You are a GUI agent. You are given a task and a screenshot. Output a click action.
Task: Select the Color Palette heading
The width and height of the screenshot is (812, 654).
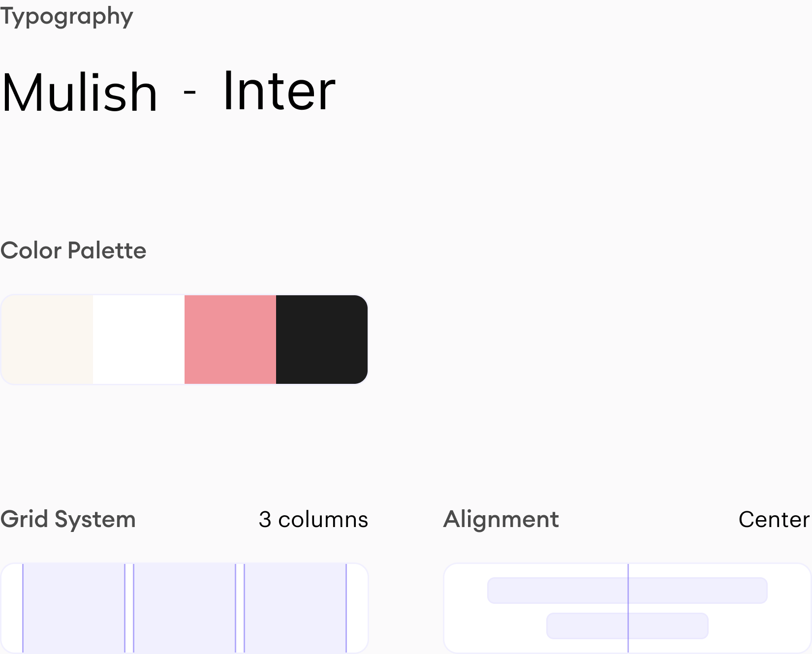pyautogui.click(x=73, y=250)
